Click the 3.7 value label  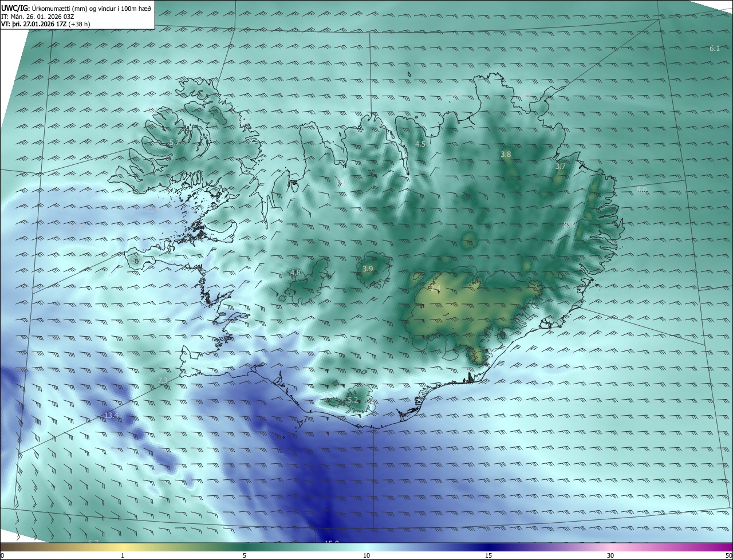560,167
